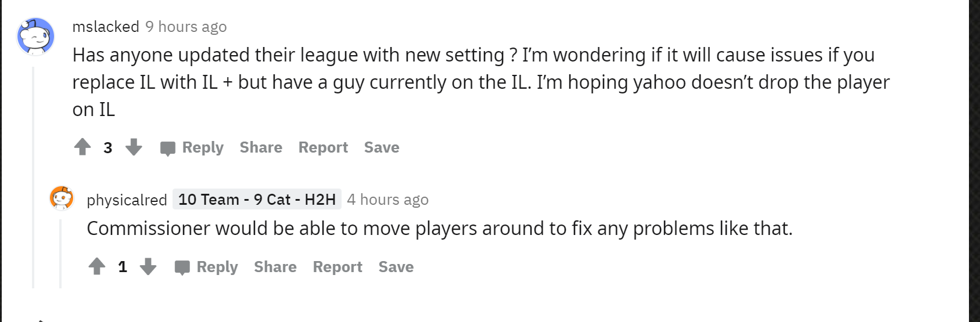This screenshot has width=980, height=322.
Task: Save mslacked's comment
Action: [x=382, y=147]
